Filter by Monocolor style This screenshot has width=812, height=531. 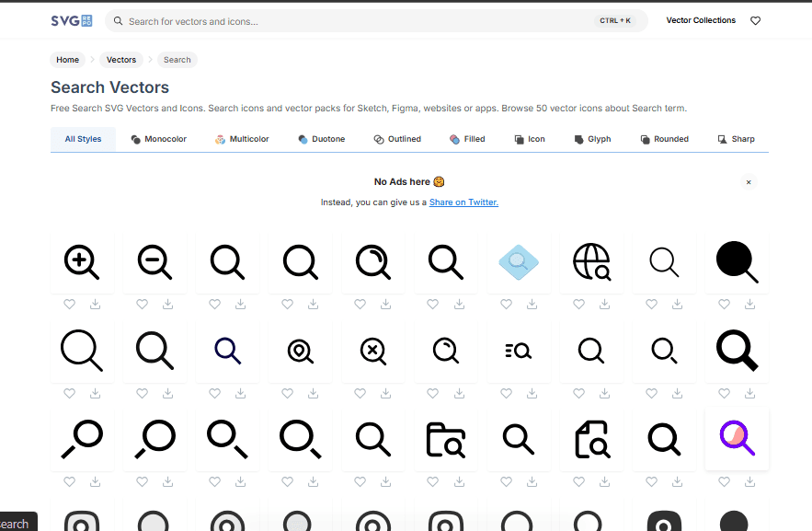[x=158, y=139]
